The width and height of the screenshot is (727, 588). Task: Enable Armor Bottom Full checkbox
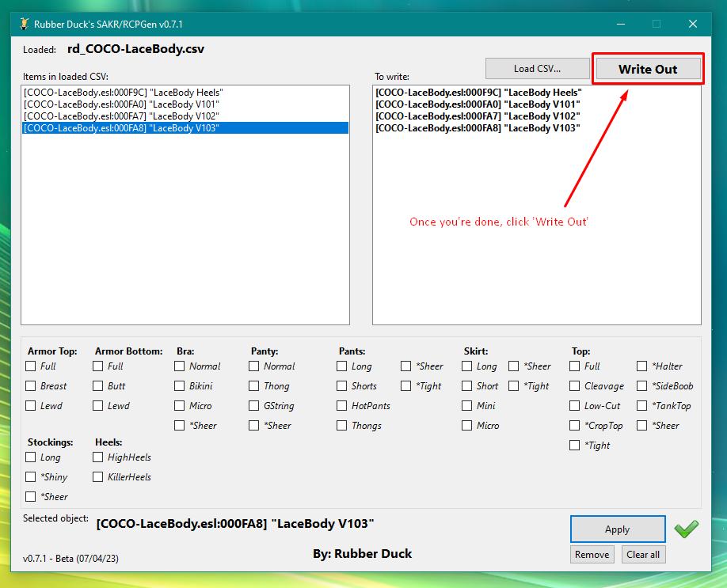98,366
